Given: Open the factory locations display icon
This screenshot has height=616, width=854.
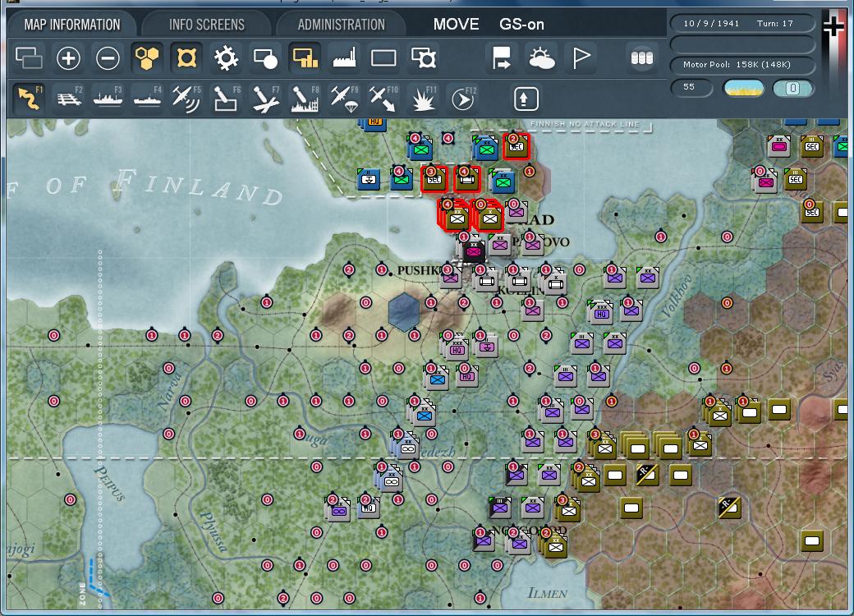Looking at the screenshot, I should coord(343,57).
